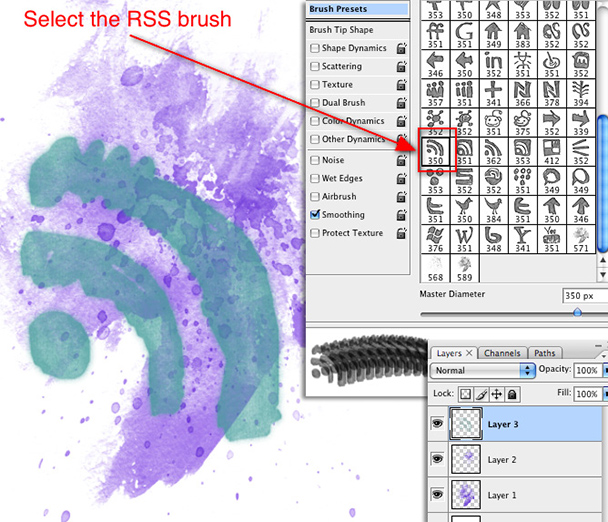Select the Layer 1 row
608x522 pixels.
(x=515, y=495)
